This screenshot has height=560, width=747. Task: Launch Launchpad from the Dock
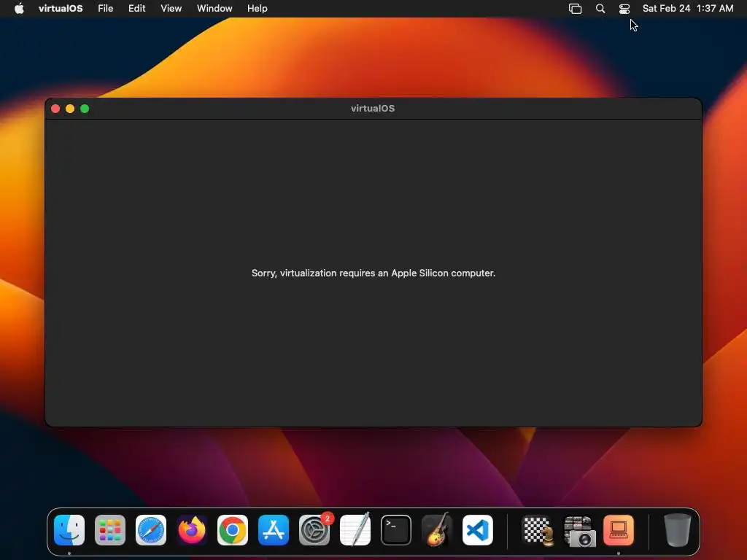(x=110, y=530)
